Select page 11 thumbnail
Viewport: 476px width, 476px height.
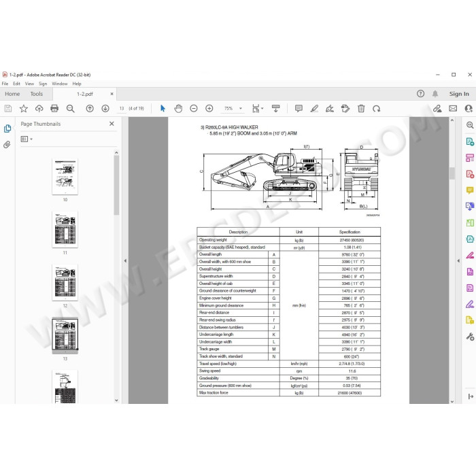tap(65, 230)
